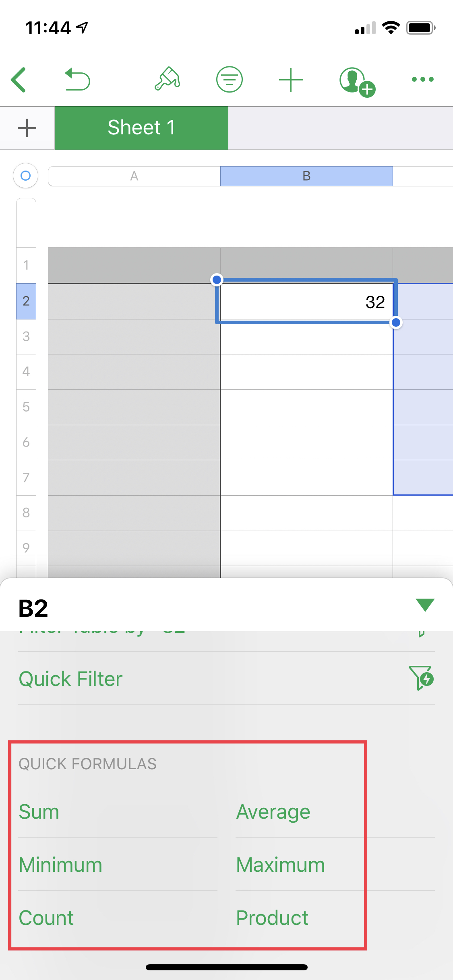Screen dimensions: 453x980
Task: Apply the Average quick formula
Action: click(273, 812)
